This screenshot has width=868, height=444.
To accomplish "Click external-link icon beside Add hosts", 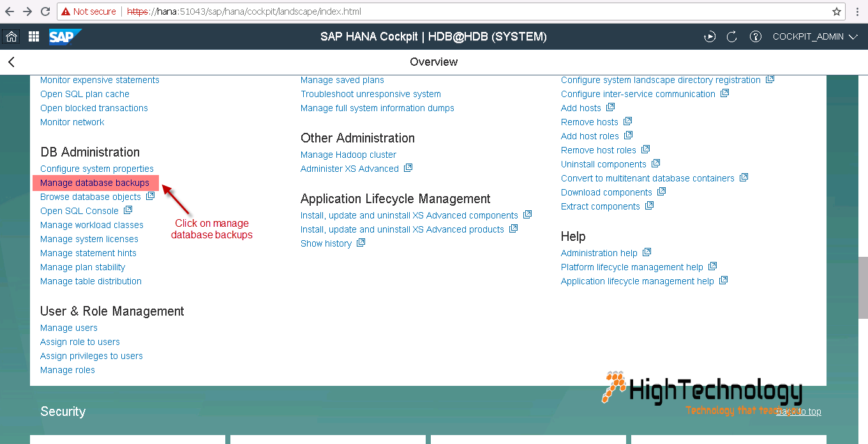I will (611, 107).
